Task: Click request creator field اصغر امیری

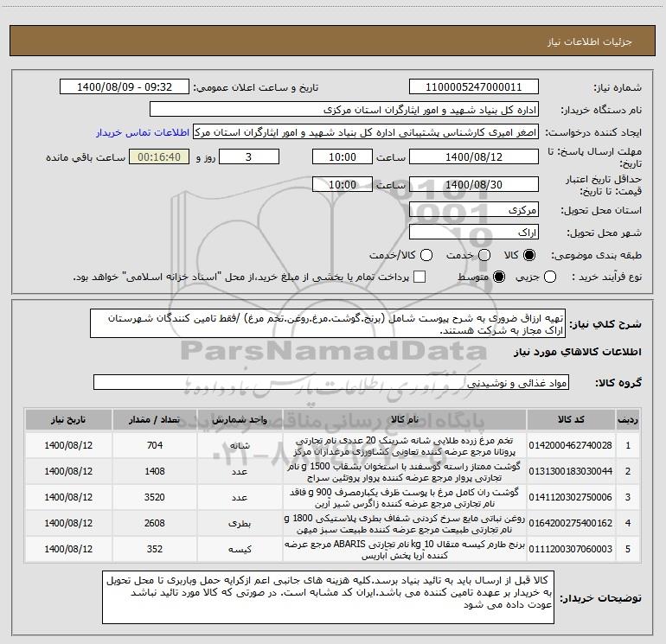Action: pos(366,132)
